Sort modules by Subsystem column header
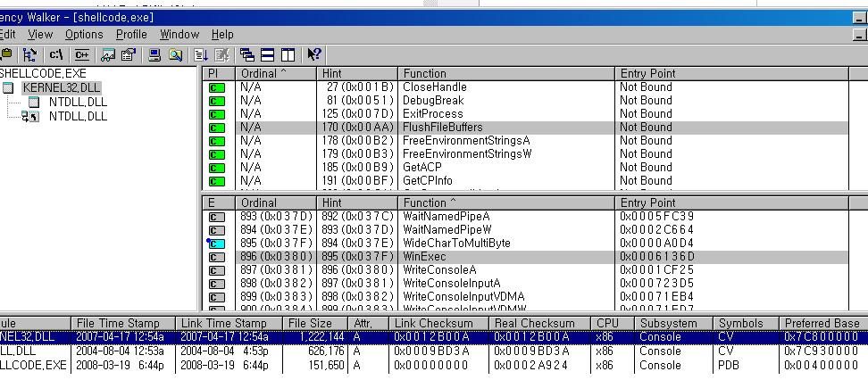The height and width of the screenshot is (380, 868). click(673, 324)
